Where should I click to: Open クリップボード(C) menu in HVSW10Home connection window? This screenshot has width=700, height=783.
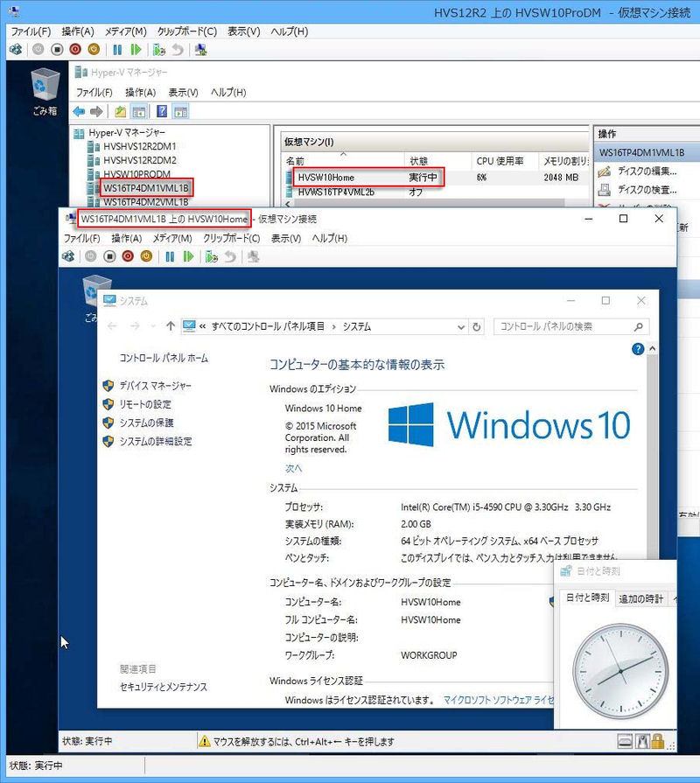pyautogui.click(x=232, y=238)
